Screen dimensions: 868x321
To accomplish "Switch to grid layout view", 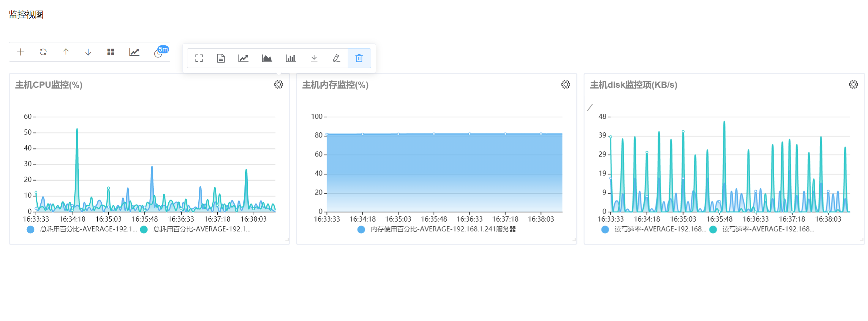I will 111,52.
